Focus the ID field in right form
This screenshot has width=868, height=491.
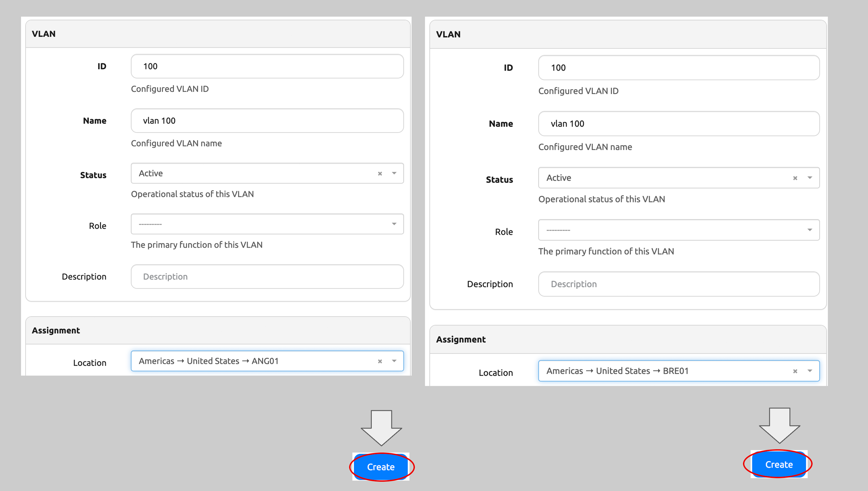(678, 68)
